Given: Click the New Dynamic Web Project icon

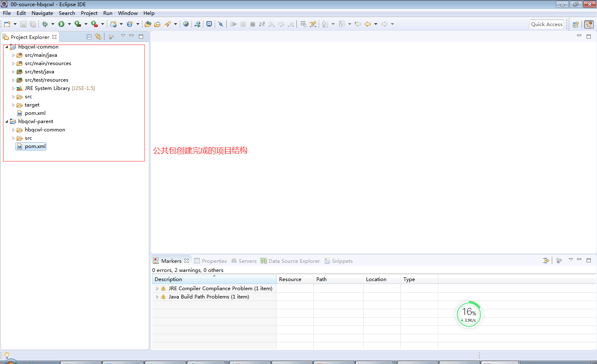Looking at the screenshot, I should (113, 24).
